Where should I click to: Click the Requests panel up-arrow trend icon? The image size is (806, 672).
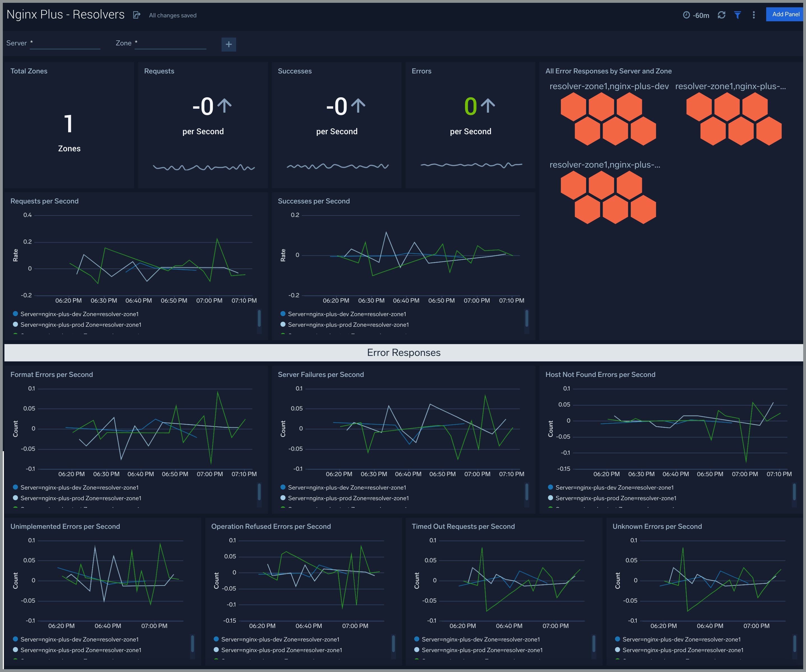point(225,106)
